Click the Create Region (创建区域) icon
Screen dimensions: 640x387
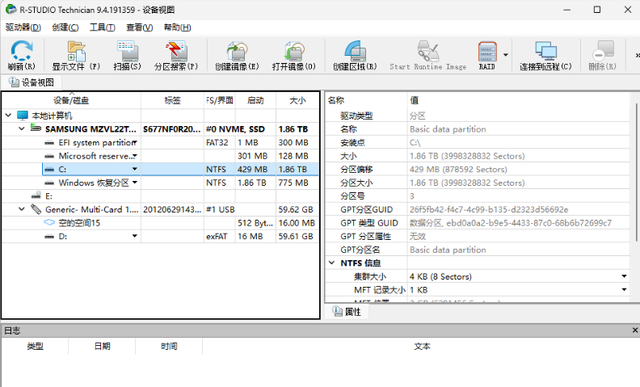pos(355,55)
